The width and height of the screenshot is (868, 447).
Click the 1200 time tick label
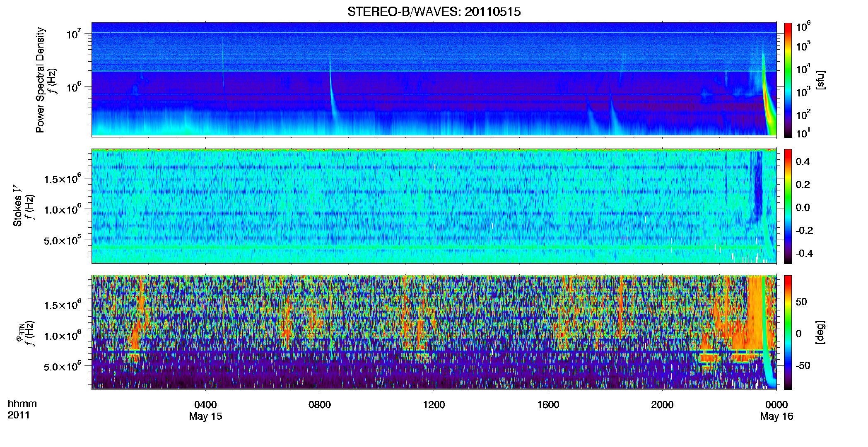(x=434, y=404)
